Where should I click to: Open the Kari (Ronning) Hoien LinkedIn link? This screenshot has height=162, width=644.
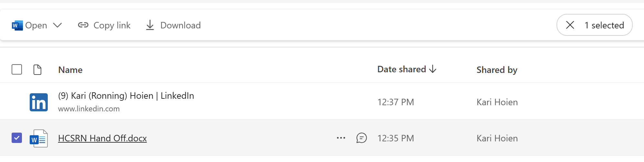tap(126, 96)
